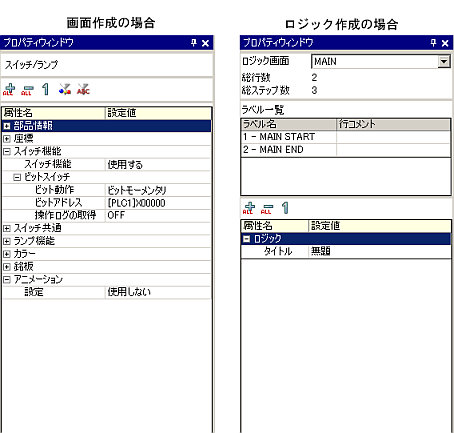Select the 2 - MAIN END label row
Screen dimensions: 454x433
(x=346, y=150)
